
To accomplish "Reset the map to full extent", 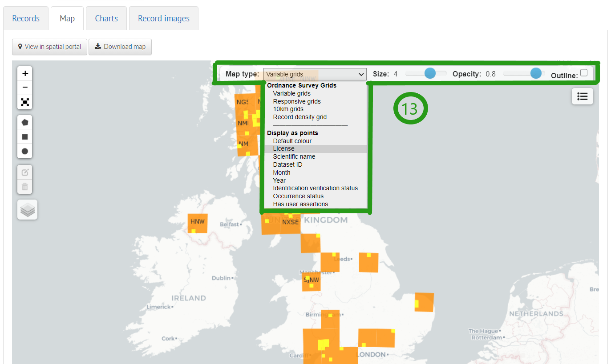I will tap(24, 102).
